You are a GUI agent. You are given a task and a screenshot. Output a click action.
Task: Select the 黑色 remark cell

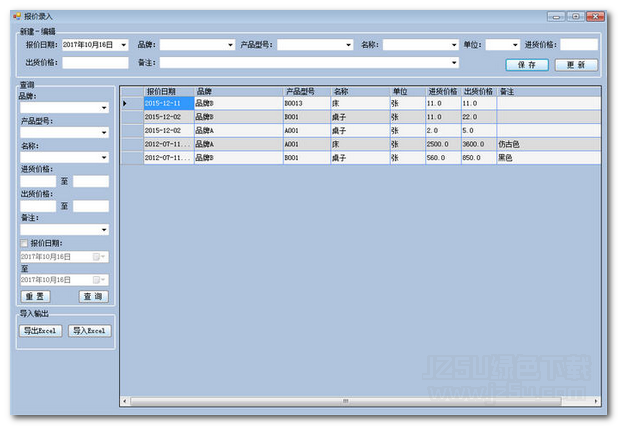coord(549,158)
